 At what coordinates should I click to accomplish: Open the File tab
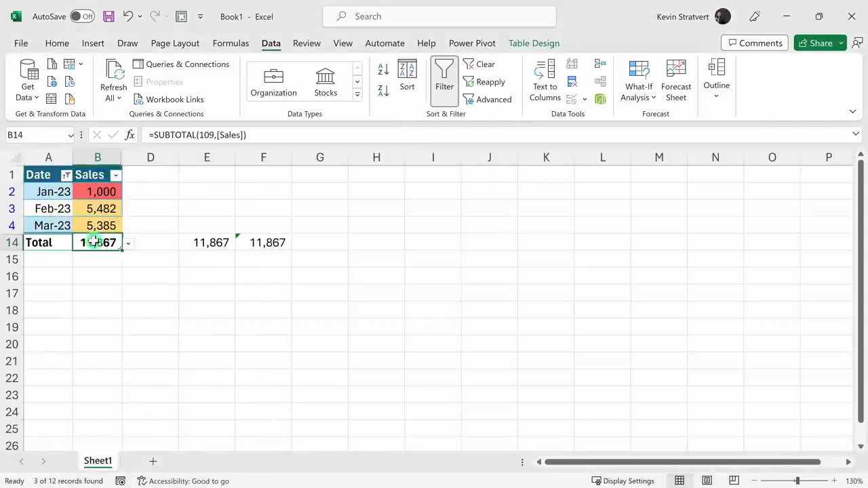(x=21, y=43)
